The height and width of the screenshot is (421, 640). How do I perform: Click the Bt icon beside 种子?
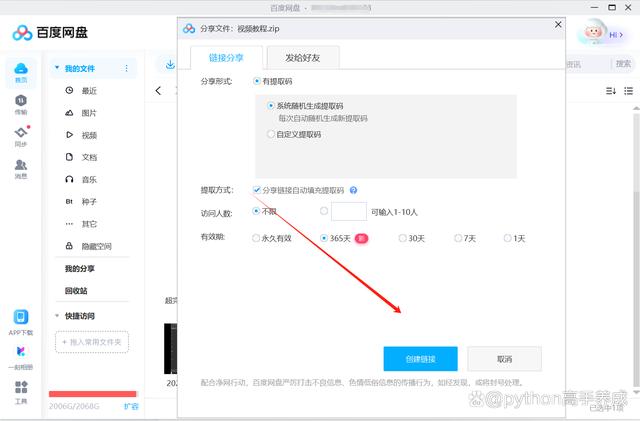point(69,201)
